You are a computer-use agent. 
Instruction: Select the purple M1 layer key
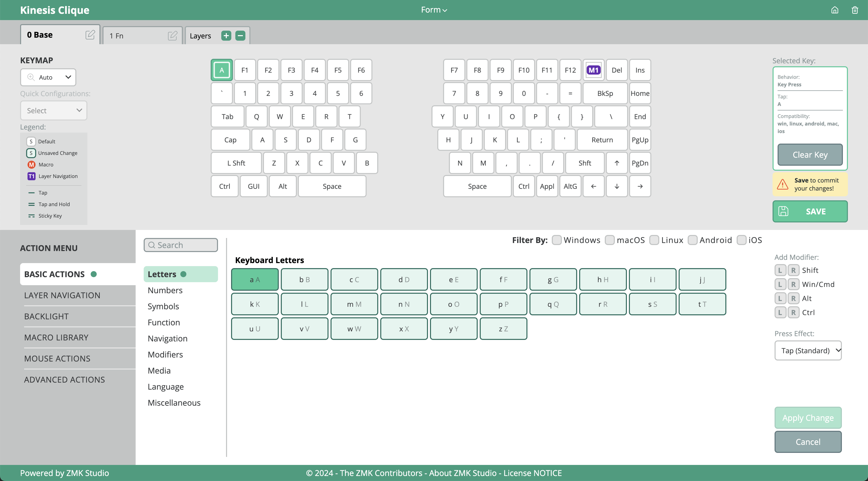[594, 70]
